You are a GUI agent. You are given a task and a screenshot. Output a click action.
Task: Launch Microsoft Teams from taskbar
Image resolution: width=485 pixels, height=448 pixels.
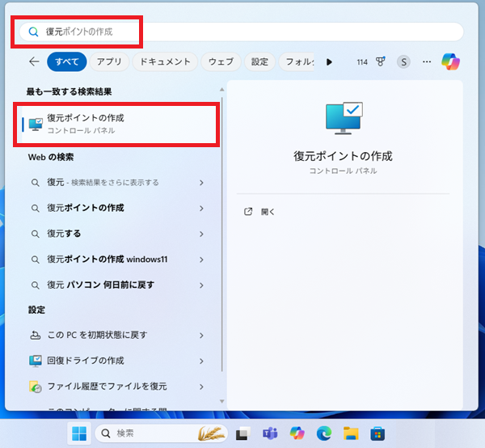coord(270,433)
